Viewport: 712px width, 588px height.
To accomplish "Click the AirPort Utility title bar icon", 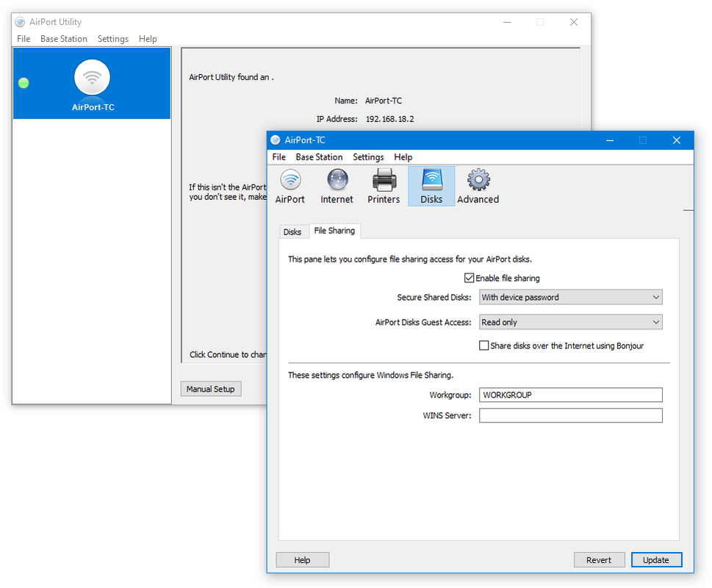I will [x=20, y=22].
